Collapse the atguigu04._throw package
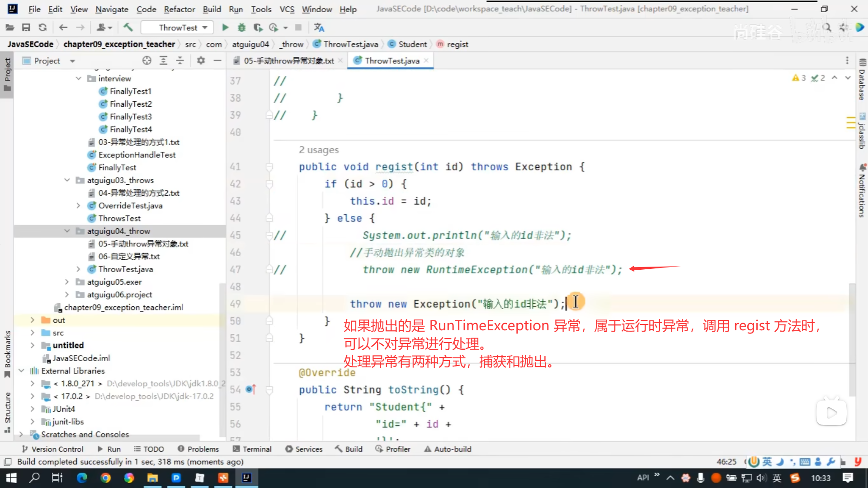The height and width of the screenshot is (488, 868). coord(67,231)
